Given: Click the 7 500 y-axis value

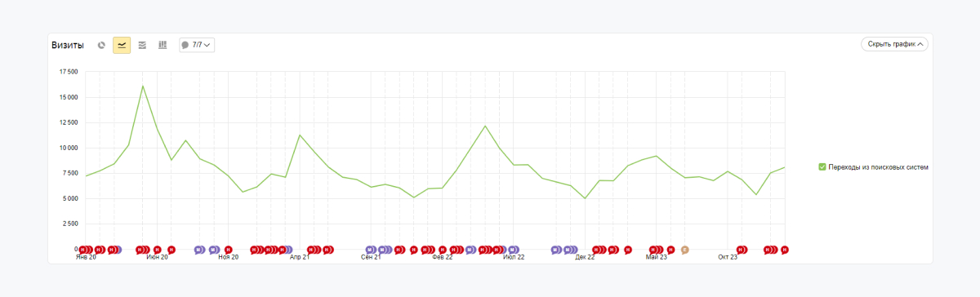Looking at the screenshot, I should pos(70,173).
